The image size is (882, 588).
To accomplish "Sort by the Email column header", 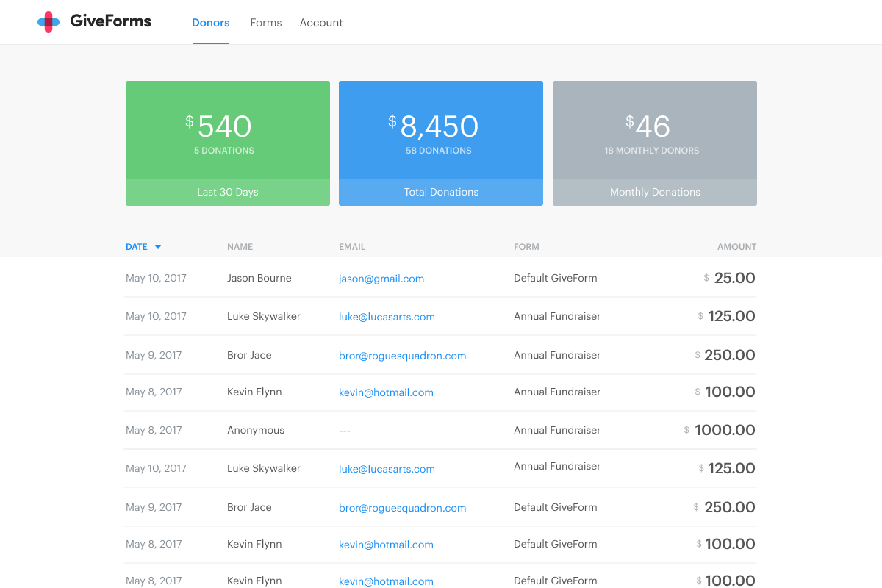I will (352, 247).
